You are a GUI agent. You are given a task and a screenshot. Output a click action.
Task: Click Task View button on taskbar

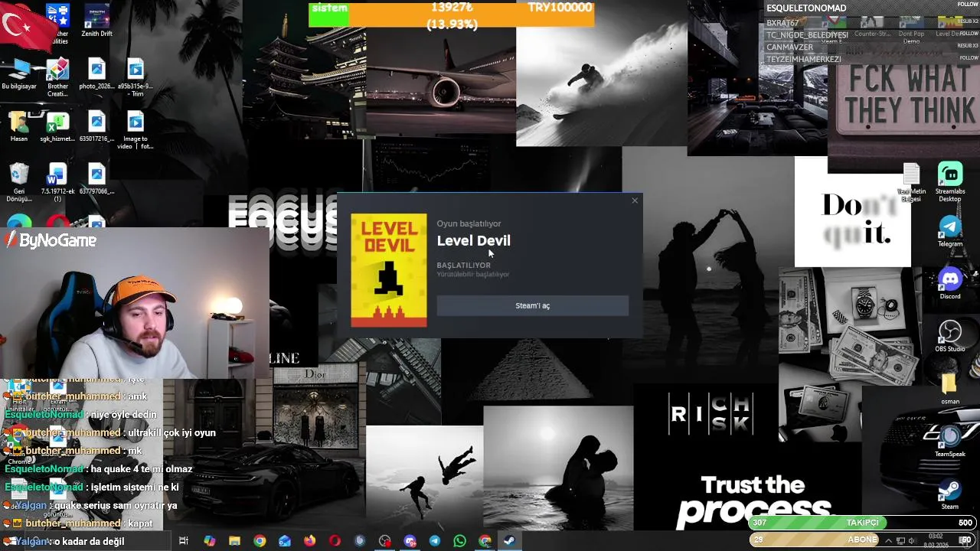click(x=184, y=541)
